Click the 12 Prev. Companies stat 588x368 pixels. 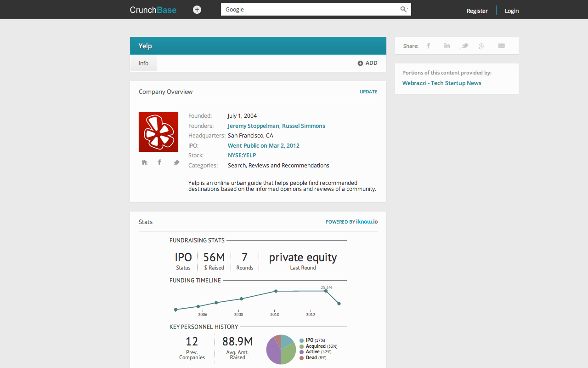pos(192,348)
